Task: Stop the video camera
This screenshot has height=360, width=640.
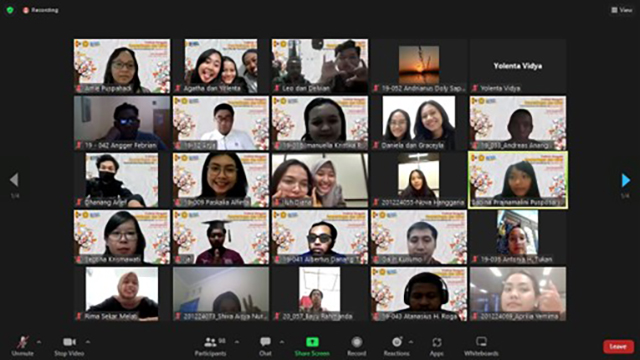Action: (69, 346)
